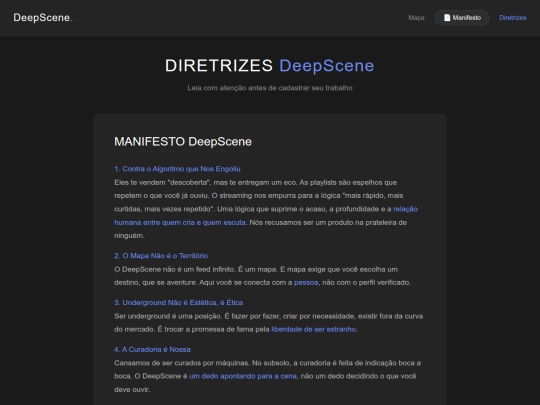Select the Manifesto nav tab
Screen dimensions: 540x405
462,18
